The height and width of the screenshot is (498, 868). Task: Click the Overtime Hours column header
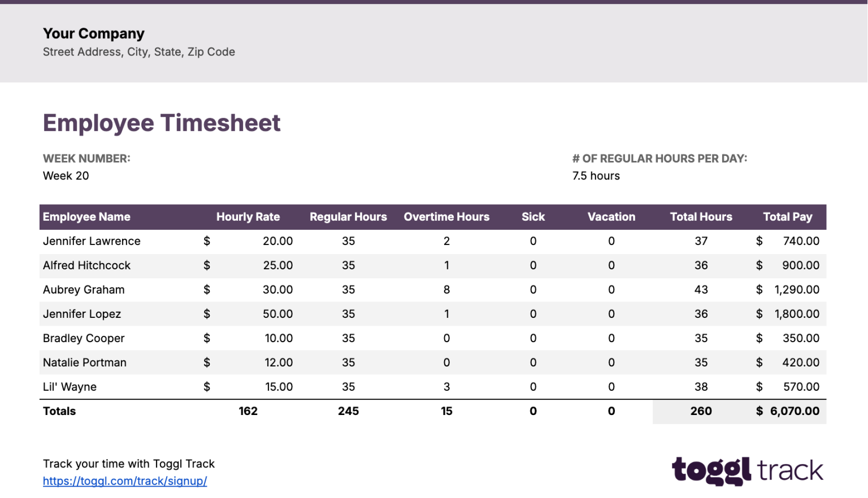pyautogui.click(x=446, y=217)
